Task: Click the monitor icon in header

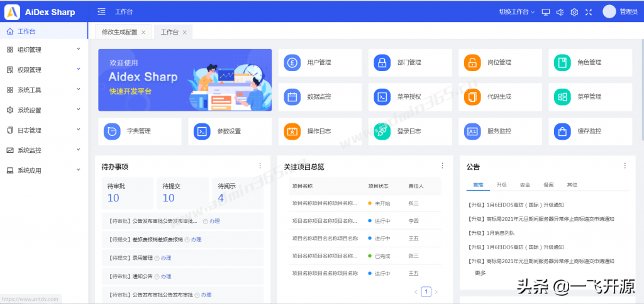Action: pyautogui.click(x=546, y=12)
